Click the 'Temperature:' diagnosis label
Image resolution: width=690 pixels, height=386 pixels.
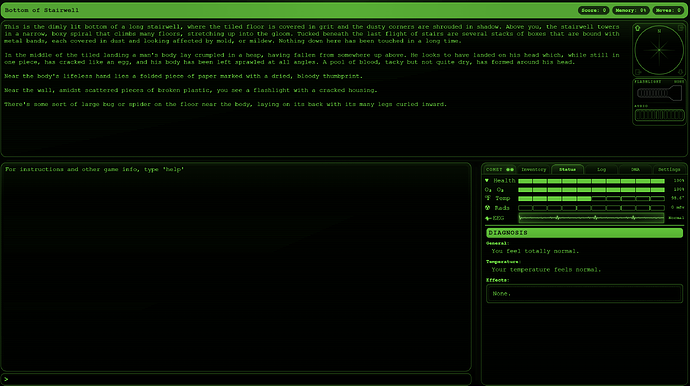503,262
